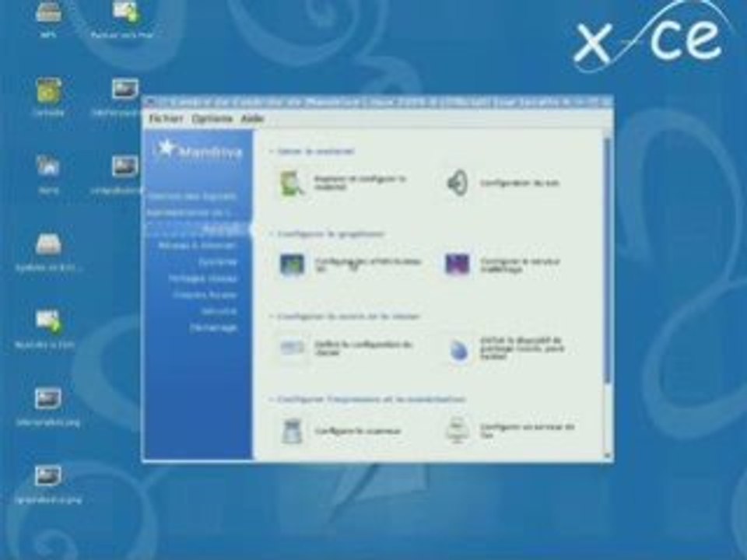Click the control center vertical scrollbar
This screenshot has height=560, width=747.
tap(607, 260)
